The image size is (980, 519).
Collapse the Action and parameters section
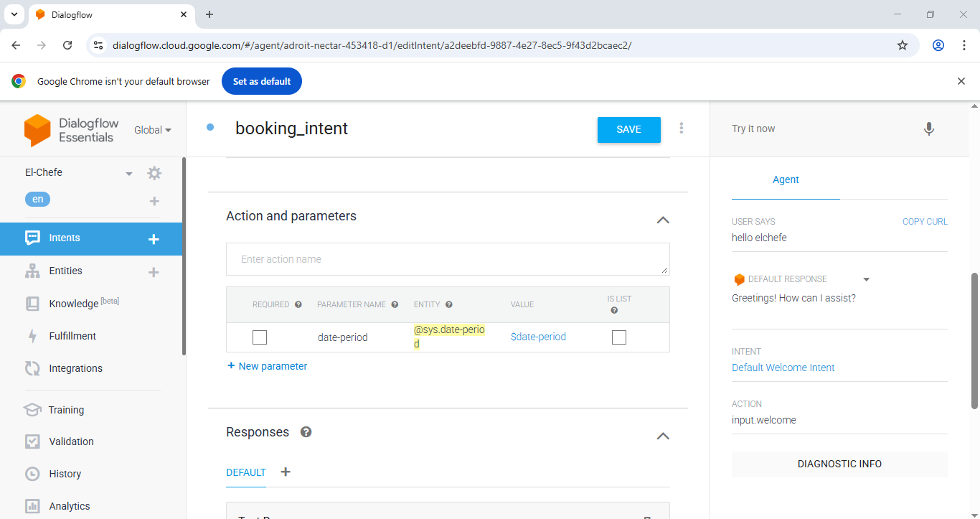[x=663, y=220]
